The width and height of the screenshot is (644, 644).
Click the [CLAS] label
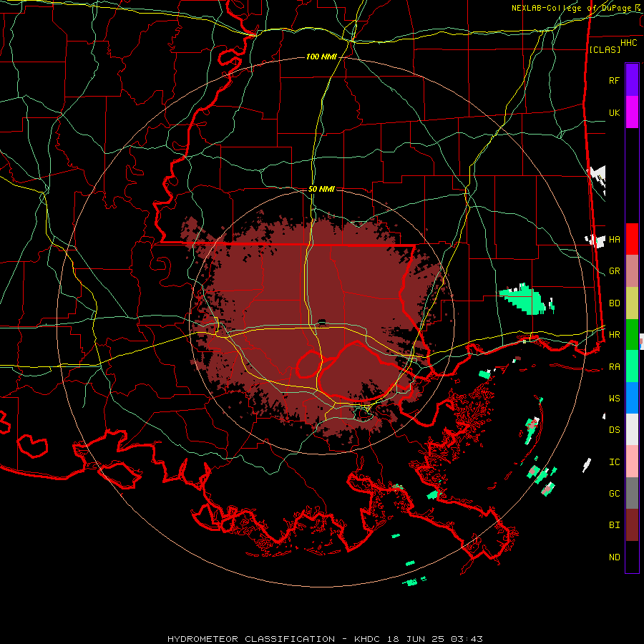[x=605, y=49]
